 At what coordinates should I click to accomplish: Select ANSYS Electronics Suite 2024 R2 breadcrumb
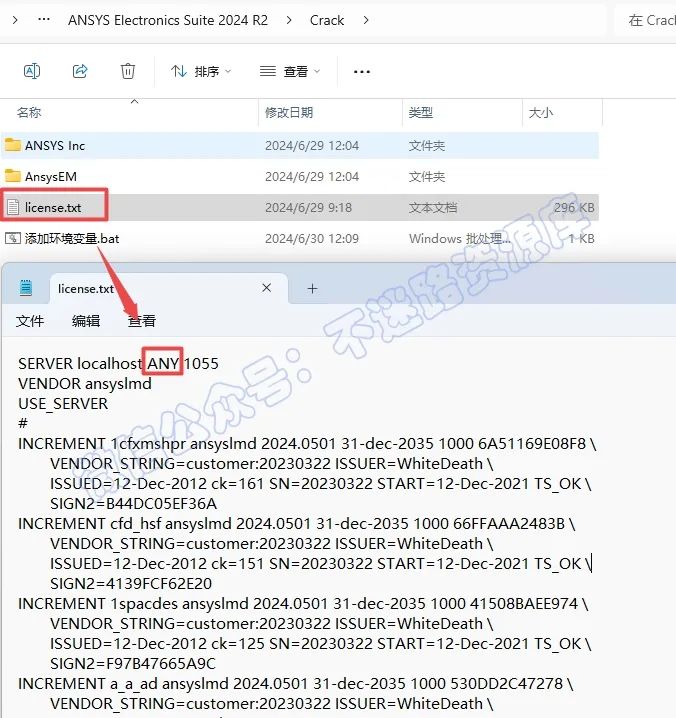(x=168, y=20)
